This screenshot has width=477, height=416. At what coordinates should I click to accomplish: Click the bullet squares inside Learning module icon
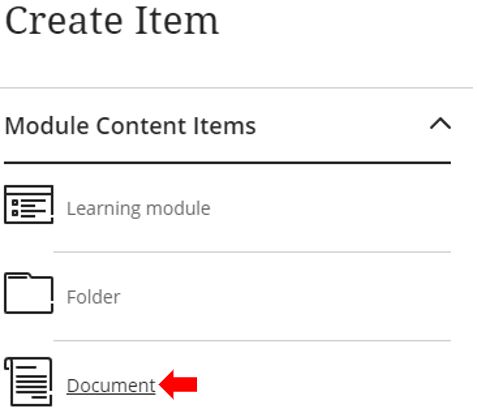click(x=15, y=208)
